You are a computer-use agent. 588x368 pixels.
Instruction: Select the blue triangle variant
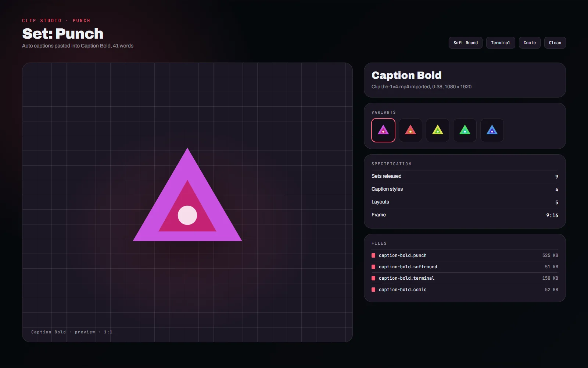pyautogui.click(x=492, y=130)
